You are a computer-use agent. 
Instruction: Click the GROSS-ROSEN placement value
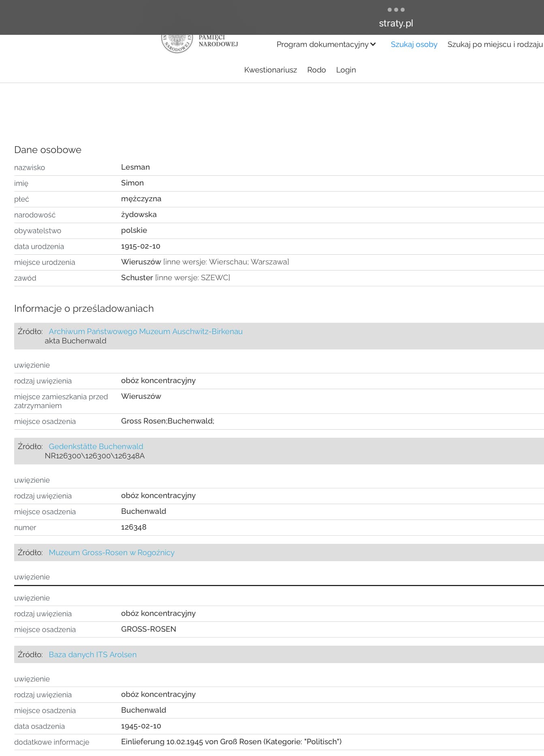(149, 629)
